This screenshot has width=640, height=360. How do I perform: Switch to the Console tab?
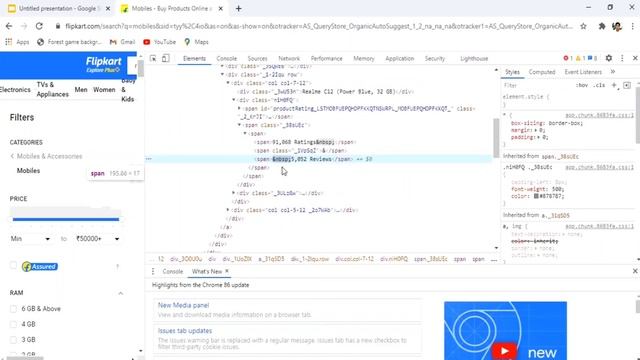tap(227, 59)
